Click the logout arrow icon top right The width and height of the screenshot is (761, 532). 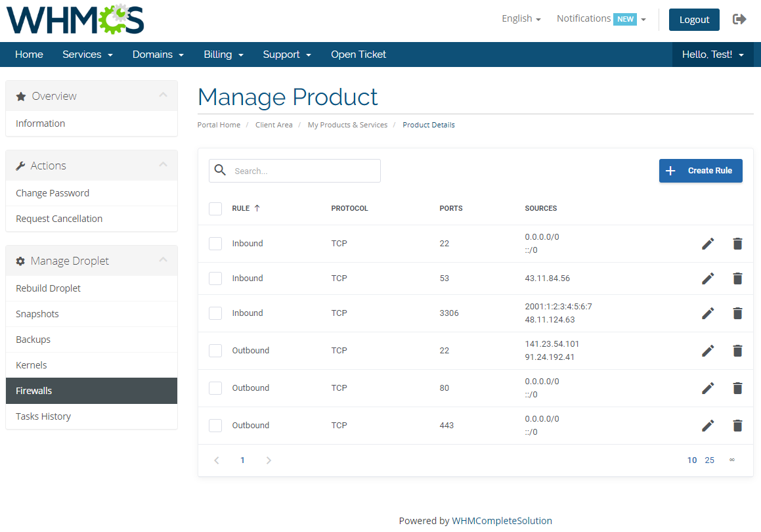pos(739,19)
